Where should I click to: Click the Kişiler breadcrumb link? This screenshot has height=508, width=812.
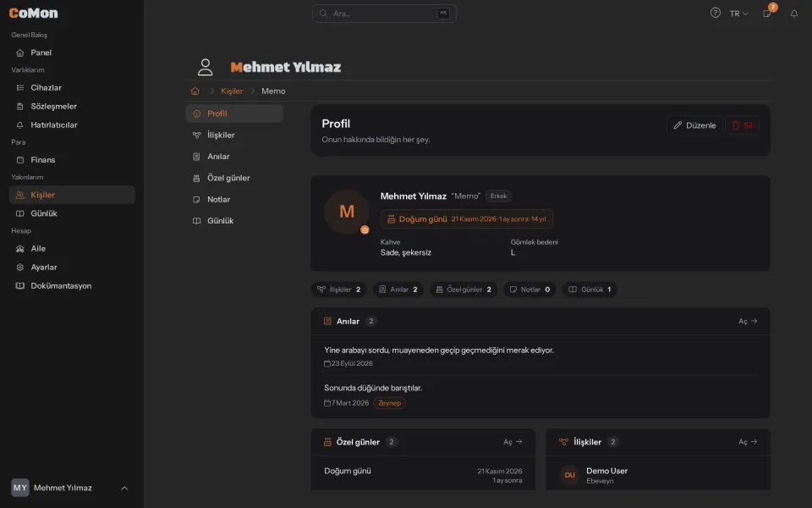pos(232,91)
